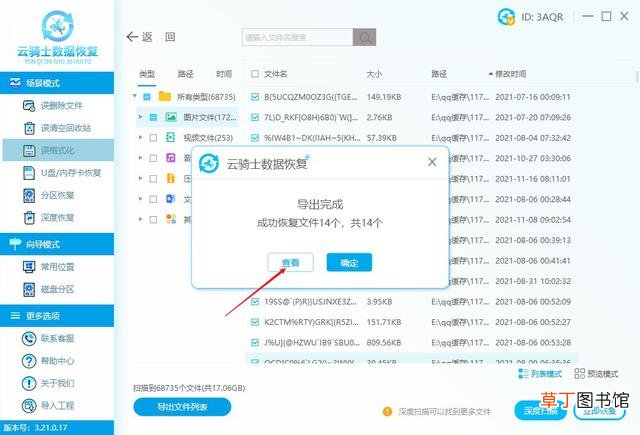
Task: Click the other files category icon
Action: tap(171, 219)
